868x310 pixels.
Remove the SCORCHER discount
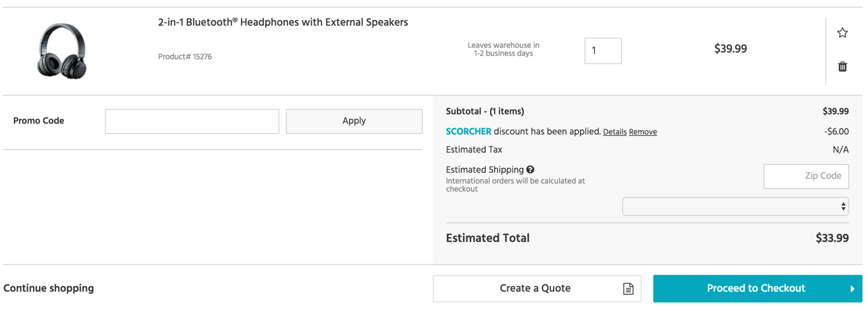coord(643,132)
